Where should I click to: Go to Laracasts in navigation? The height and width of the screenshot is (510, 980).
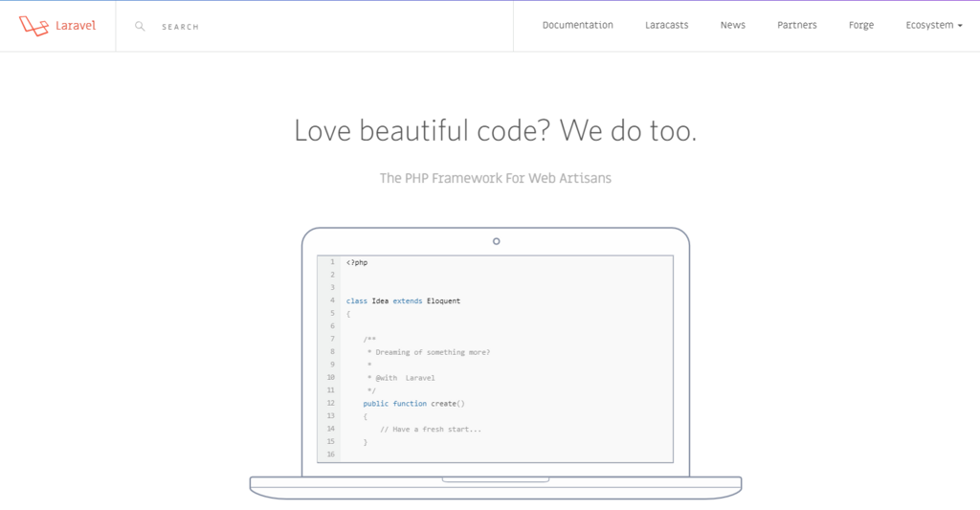point(666,25)
